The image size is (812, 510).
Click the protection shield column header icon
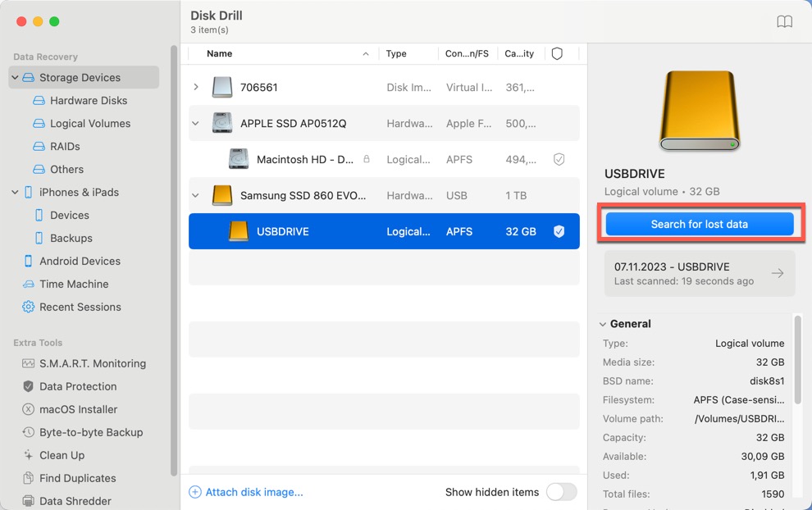click(557, 54)
